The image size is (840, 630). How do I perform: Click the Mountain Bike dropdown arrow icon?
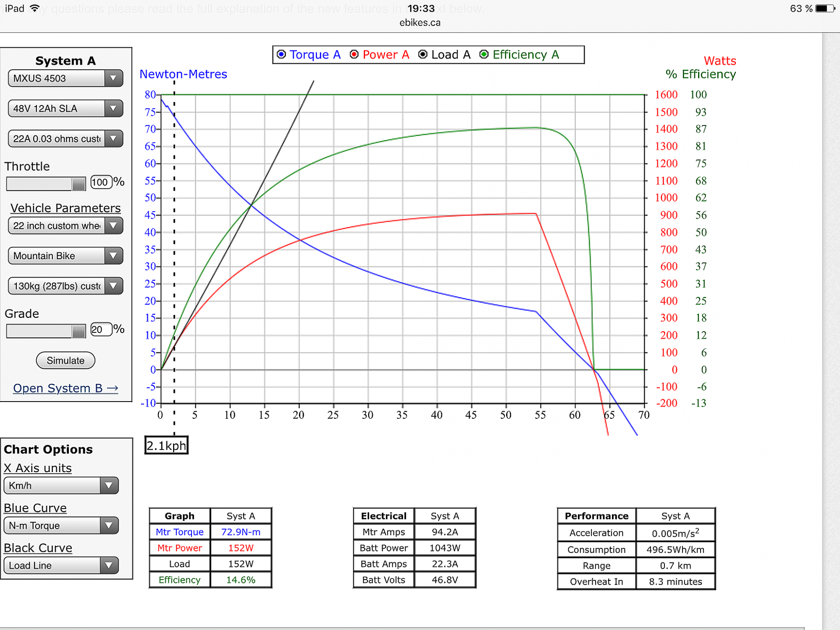(x=113, y=256)
